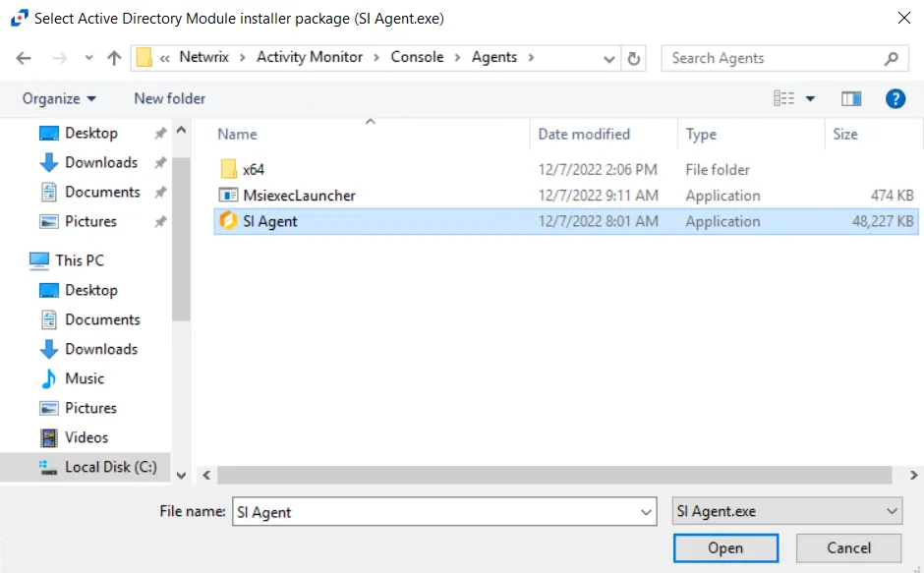Open the Organize menu
Viewport: 924px width, 573px height.
tap(59, 98)
